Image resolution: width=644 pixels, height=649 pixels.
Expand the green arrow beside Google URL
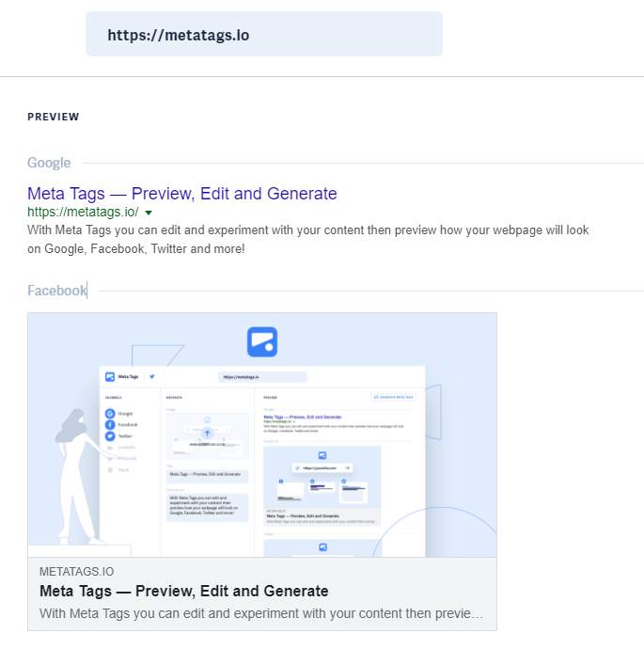click(x=149, y=213)
